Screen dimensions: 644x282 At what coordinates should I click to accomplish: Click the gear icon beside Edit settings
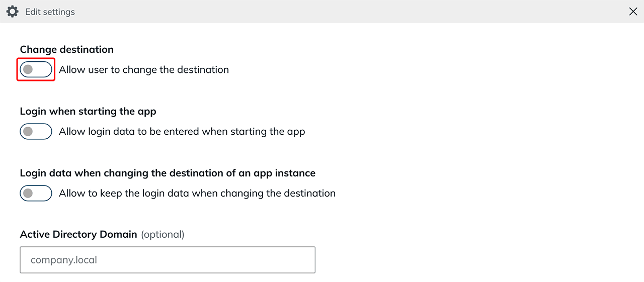[x=12, y=12]
